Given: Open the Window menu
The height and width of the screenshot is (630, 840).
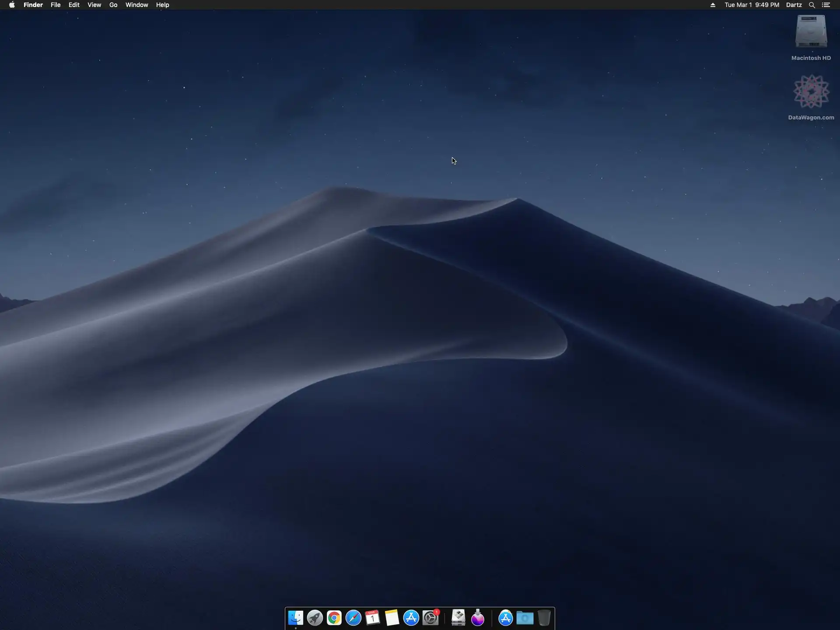Looking at the screenshot, I should (x=136, y=5).
